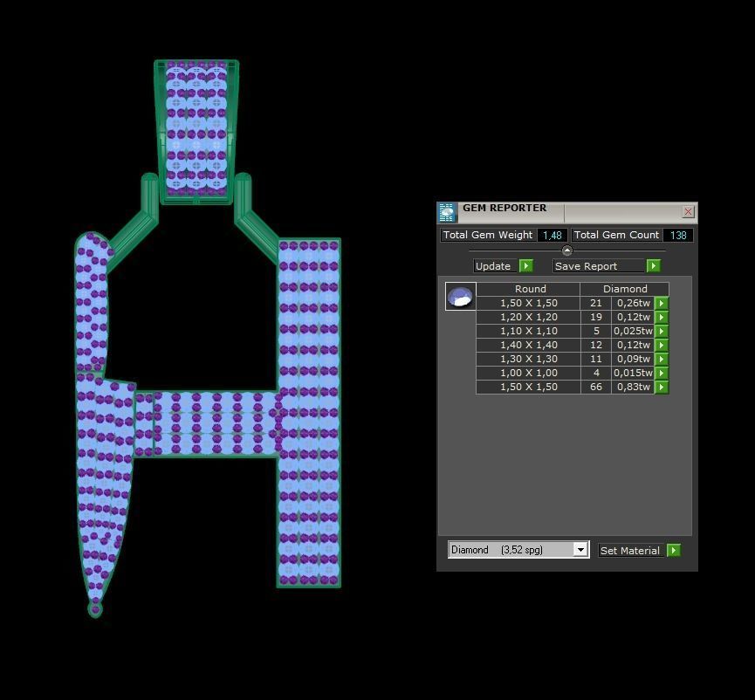Click the Update button
Image resolution: width=755 pixels, height=700 pixels.
(x=496, y=266)
